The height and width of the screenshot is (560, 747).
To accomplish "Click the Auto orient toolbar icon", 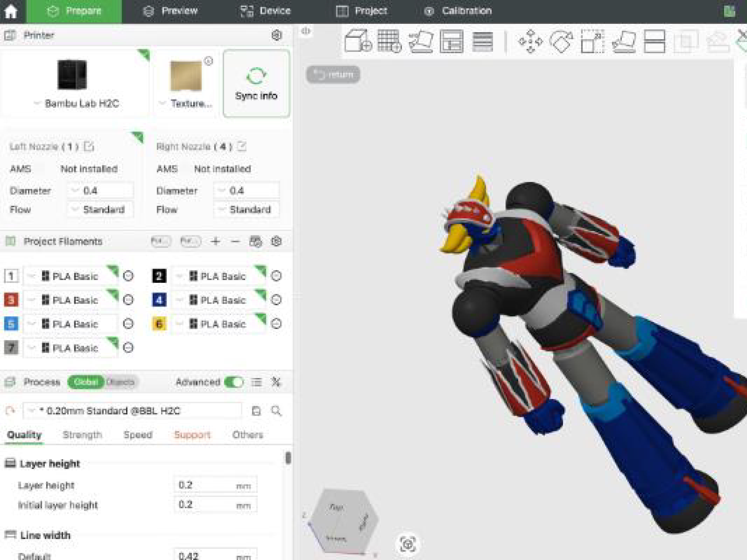I will point(421,41).
